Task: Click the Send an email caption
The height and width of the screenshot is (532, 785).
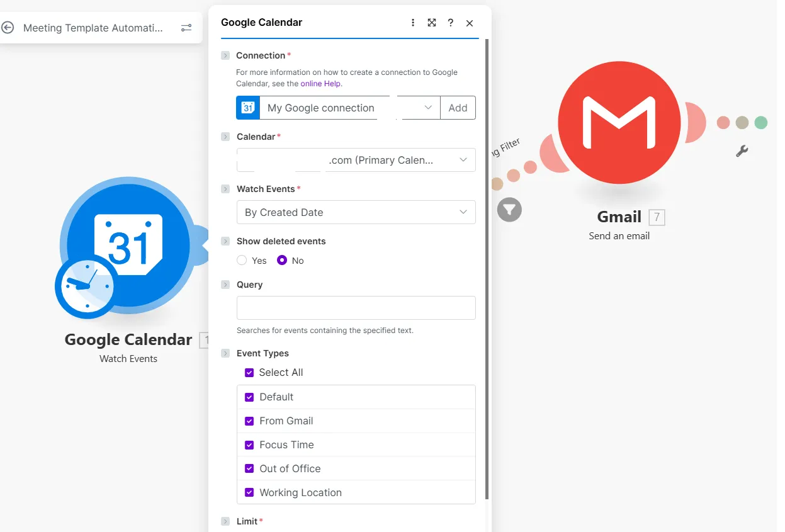Action: tap(619, 236)
